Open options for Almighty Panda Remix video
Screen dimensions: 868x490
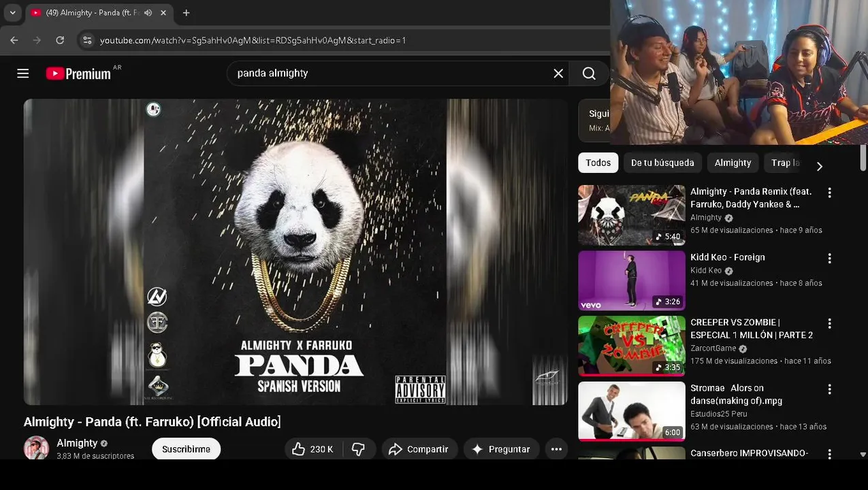pos(829,193)
